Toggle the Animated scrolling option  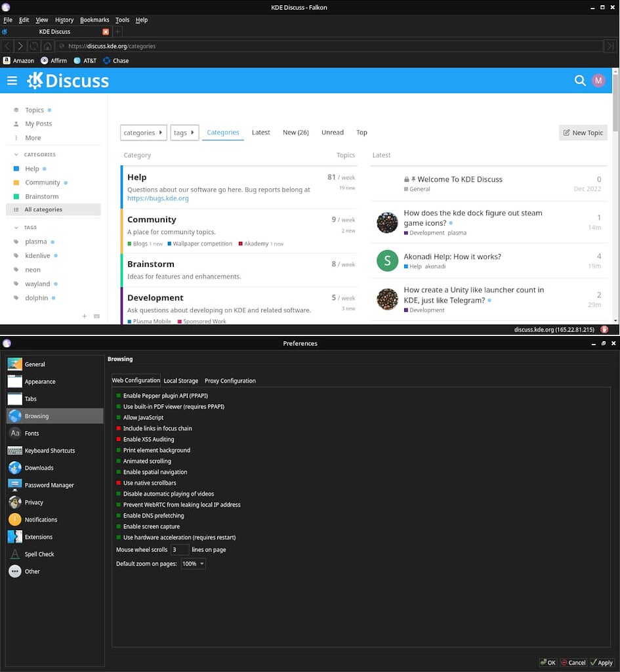[119, 461]
